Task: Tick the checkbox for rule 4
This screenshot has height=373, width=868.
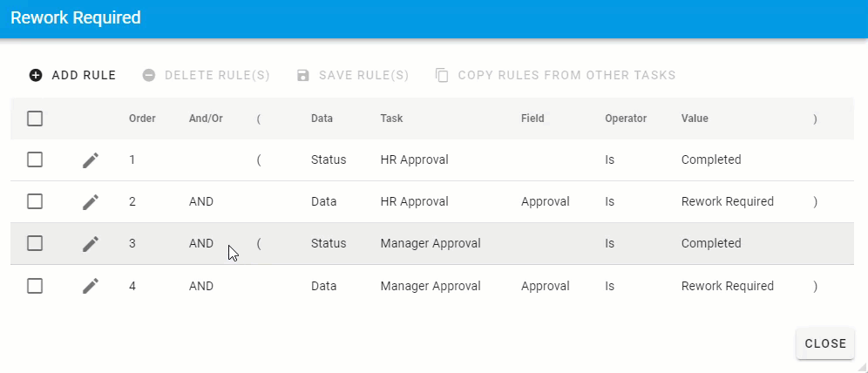Action: click(35, 286)
